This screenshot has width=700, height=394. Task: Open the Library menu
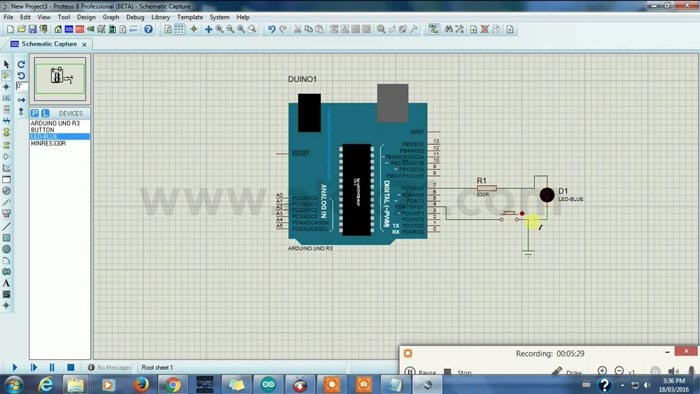pos(160,17)
